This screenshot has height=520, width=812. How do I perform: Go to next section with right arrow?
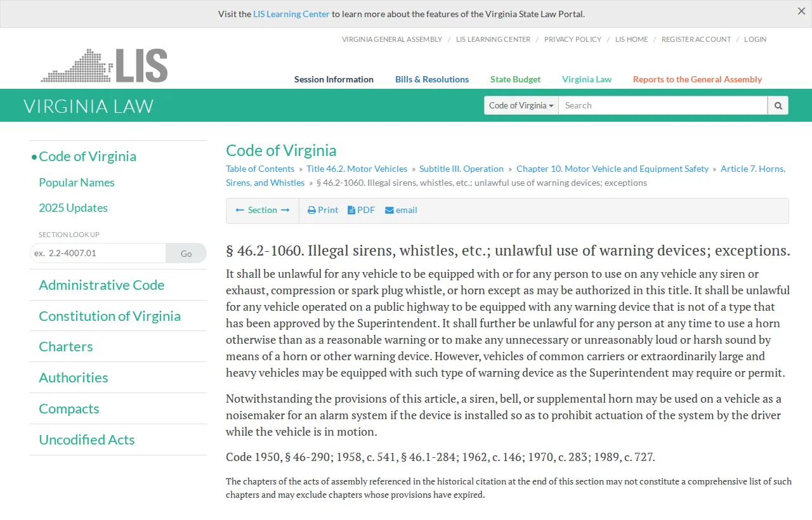tap(285, 210)
